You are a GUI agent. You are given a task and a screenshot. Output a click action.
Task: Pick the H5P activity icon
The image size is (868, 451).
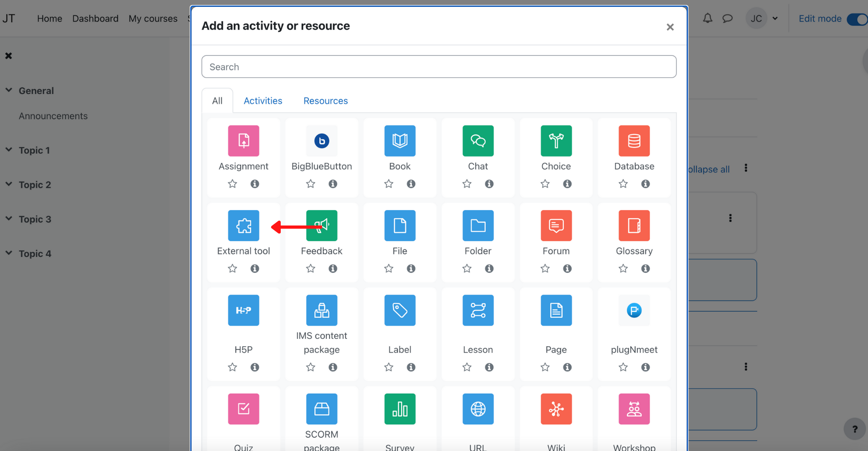click(243, 310)
